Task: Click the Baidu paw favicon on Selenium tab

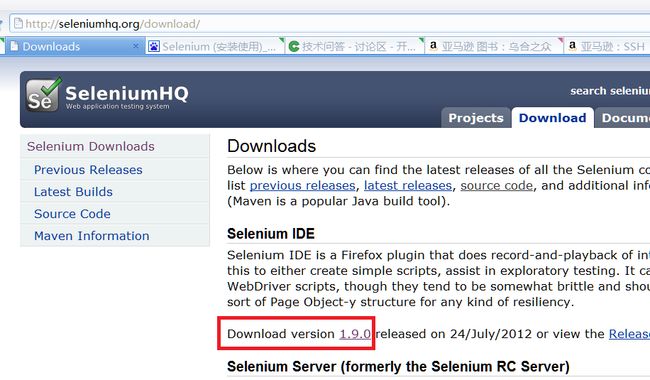Action: (x=154, y=46)
